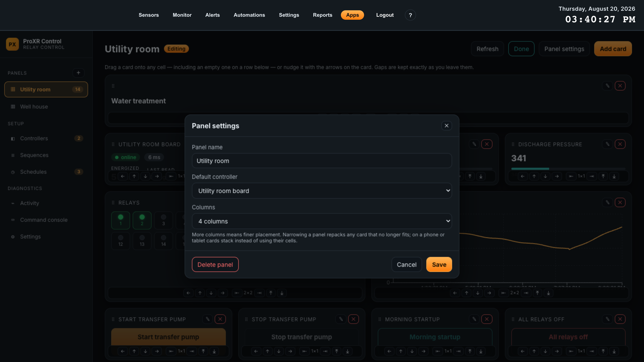Edit the All Relays Off card
The width and height of the screenshot is (644, 362).
608,319
